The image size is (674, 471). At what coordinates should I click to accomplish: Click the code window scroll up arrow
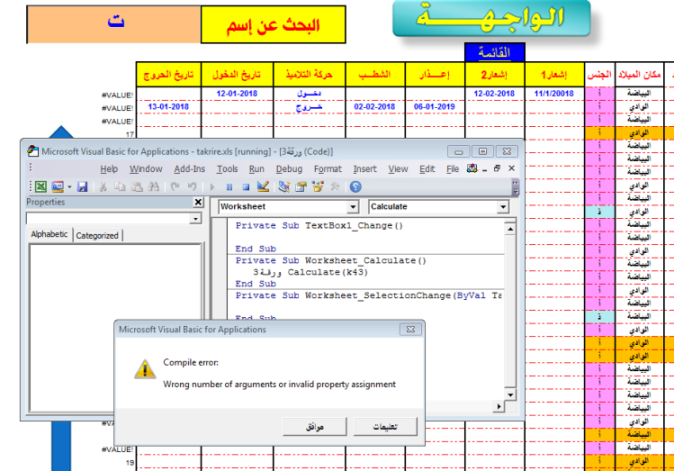(x=510, y=229)
